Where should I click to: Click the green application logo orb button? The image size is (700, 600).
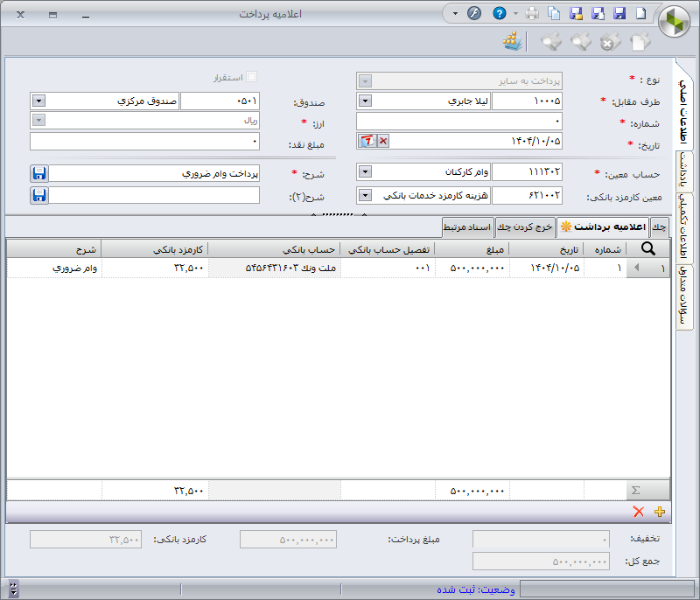675,20
